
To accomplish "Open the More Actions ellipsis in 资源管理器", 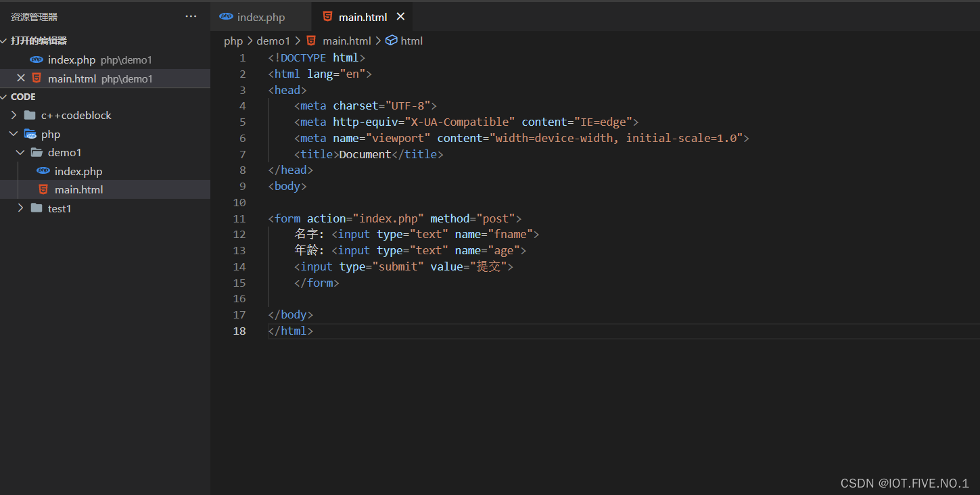I will tap(190, 16).
